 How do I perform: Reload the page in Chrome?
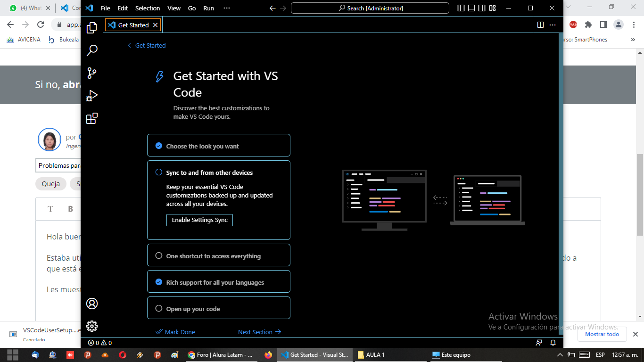click(41, 25)
